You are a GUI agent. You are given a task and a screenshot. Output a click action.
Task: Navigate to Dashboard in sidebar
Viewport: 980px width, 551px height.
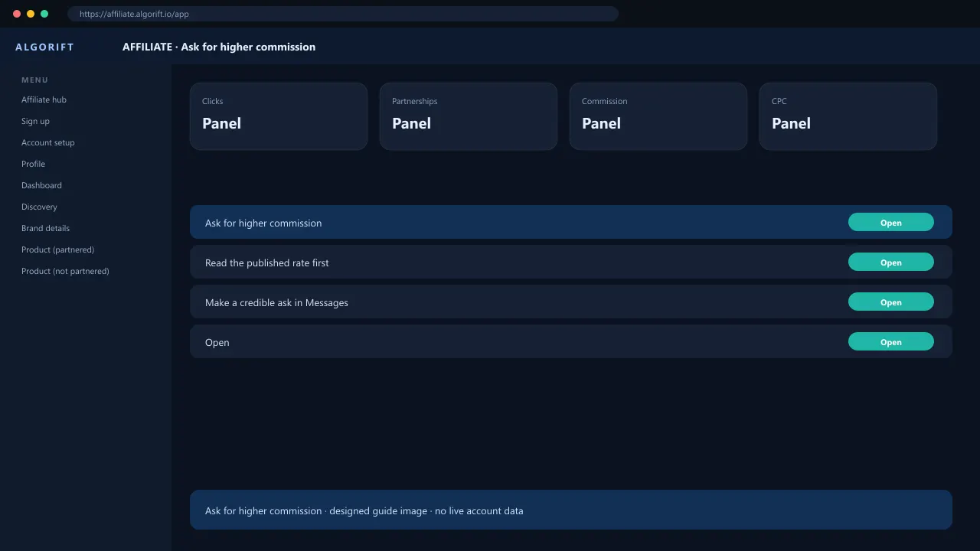(x=41, y=185)
